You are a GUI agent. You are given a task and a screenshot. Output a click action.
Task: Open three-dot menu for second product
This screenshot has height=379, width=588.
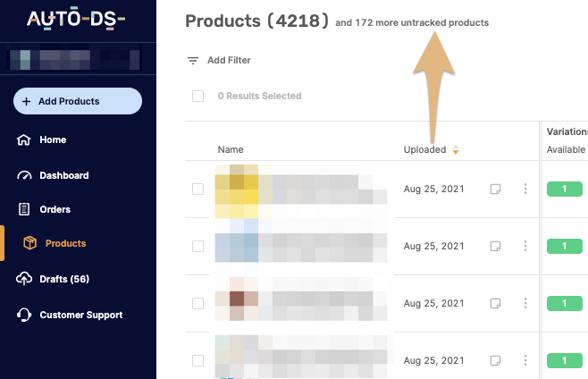[x=525, y=246]
